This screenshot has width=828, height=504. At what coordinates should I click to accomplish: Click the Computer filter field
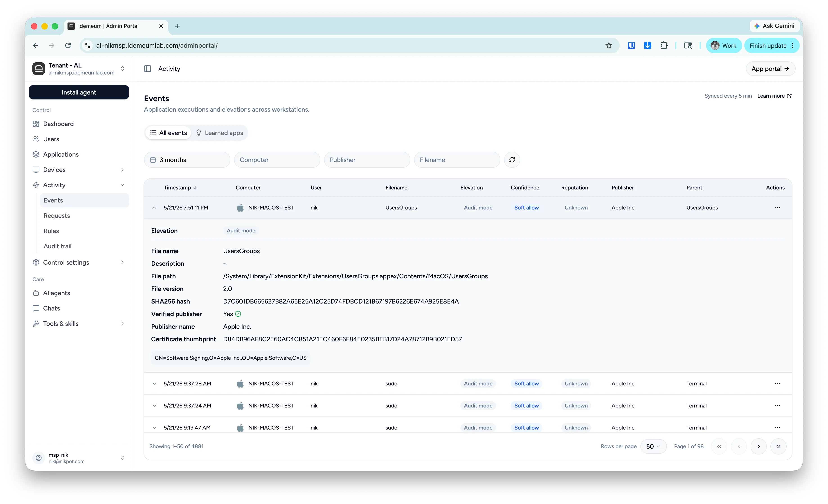pyautogui.click(x=277, y=160)
